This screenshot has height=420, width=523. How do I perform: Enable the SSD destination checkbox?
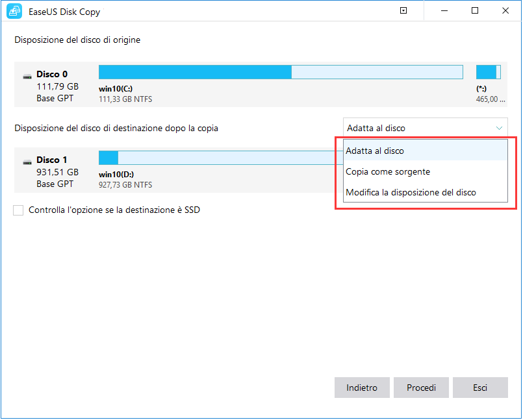(x=18, y=210)
